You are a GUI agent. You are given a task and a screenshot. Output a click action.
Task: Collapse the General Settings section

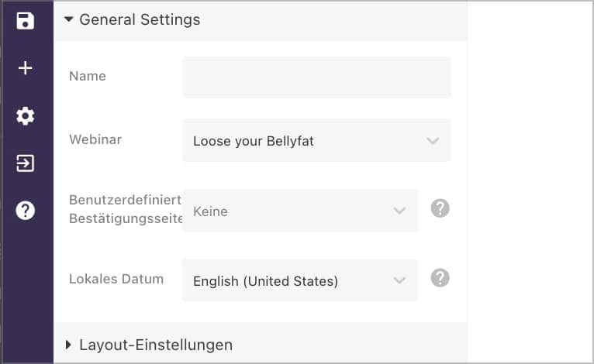click(x=68, y=19)
